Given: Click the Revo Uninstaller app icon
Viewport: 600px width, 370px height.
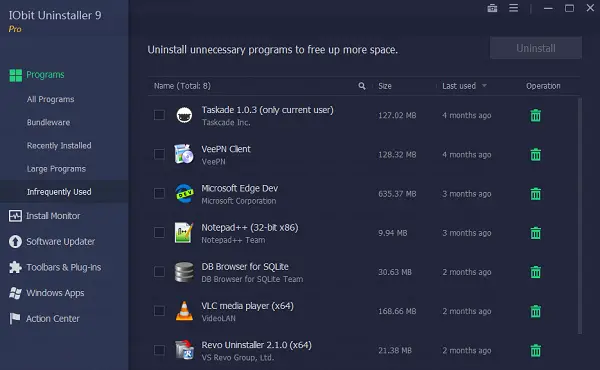Looking at the screenshot, I should pos(184,350).
